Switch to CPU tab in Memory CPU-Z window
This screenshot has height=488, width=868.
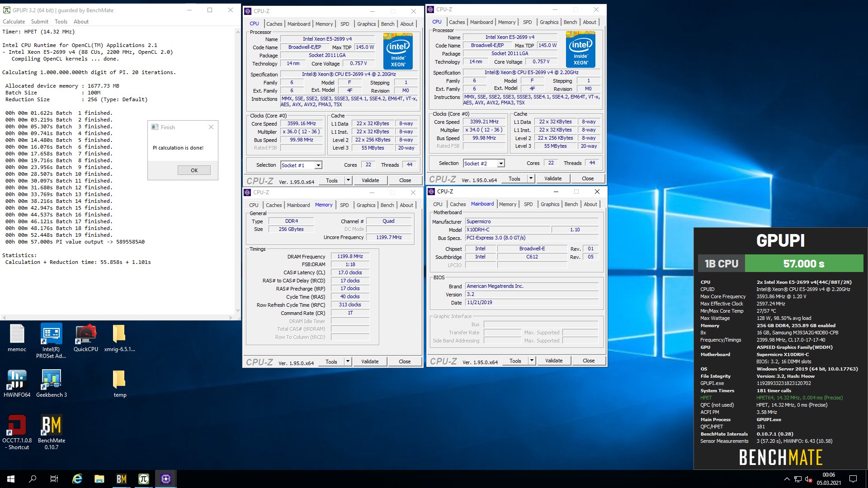254,205
